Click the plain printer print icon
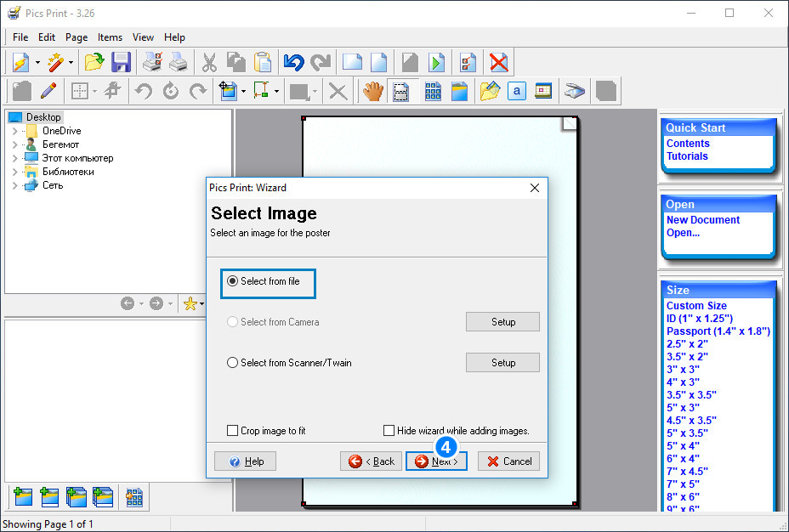 tap(179, 63)
